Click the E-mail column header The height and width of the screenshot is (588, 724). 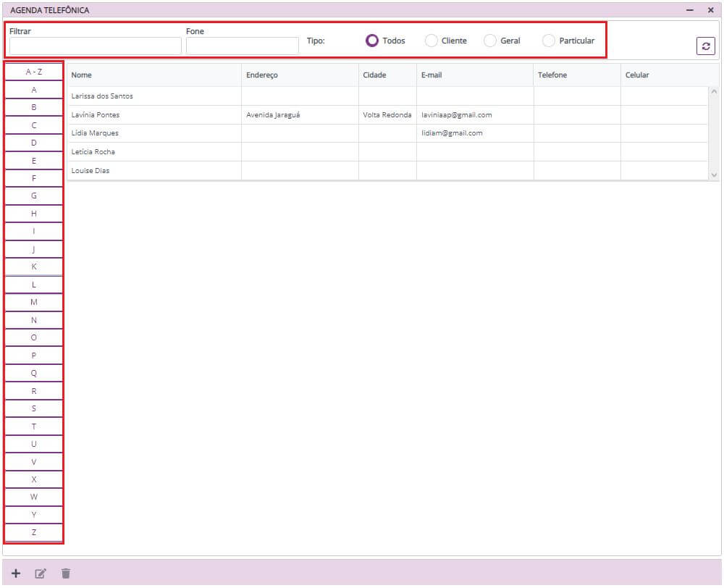point(432,75)
